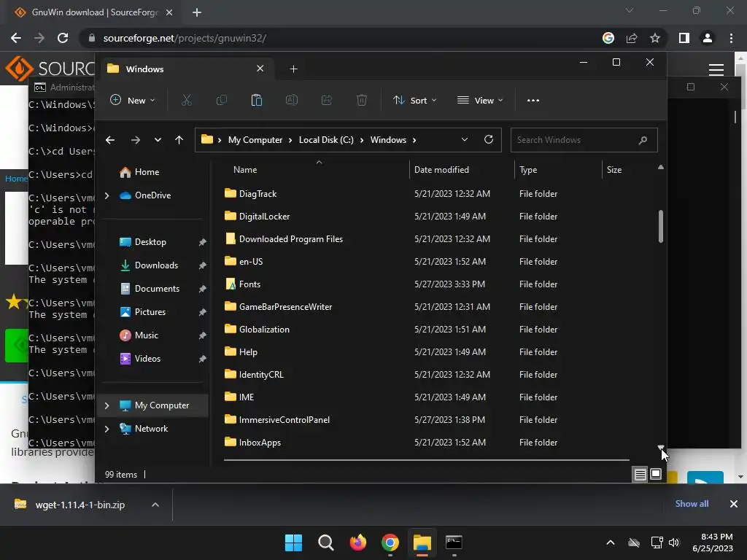747x560 pixels.
Task: Click the Share icon in Explorer toolbar
Action: pos(327,100)
